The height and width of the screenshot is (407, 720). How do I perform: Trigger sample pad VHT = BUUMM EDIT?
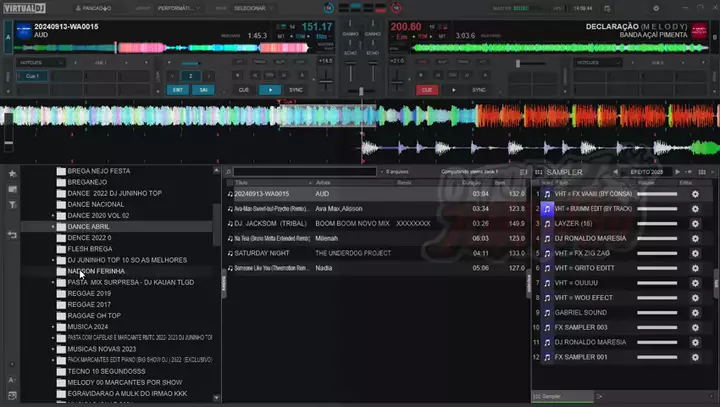[x=547, y=209]
